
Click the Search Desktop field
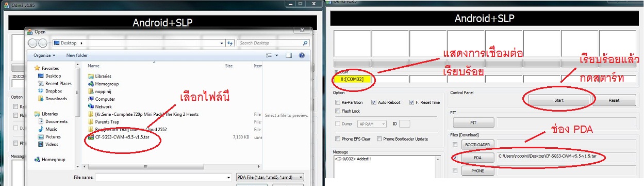(273, 43)
